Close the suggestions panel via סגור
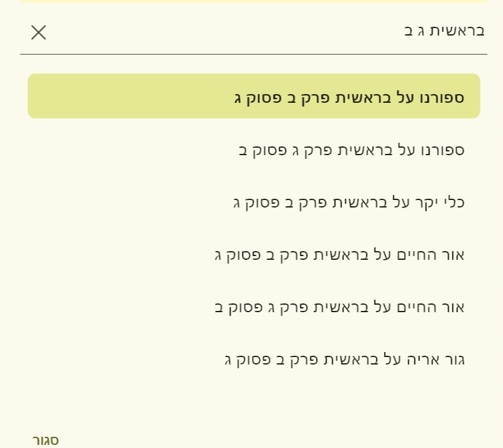The height and width of the screenshot is (448, 503). [46, 440]
